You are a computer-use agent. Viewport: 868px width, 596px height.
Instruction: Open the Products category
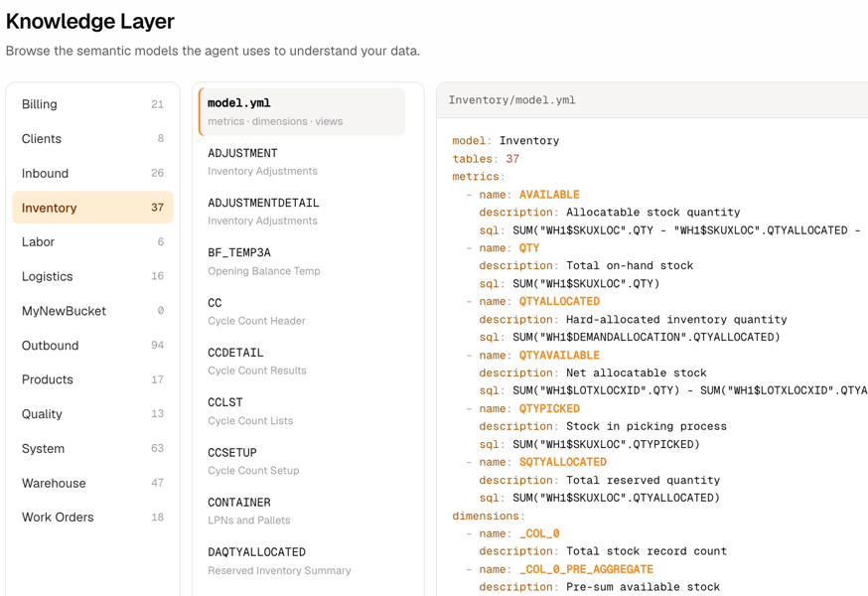[x=92, y=379]
